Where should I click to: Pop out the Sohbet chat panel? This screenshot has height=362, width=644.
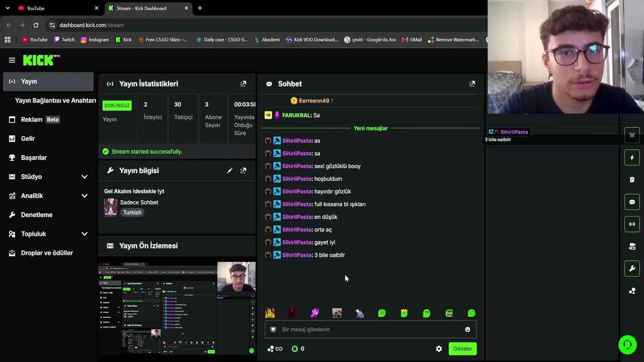tap(472, 84)
